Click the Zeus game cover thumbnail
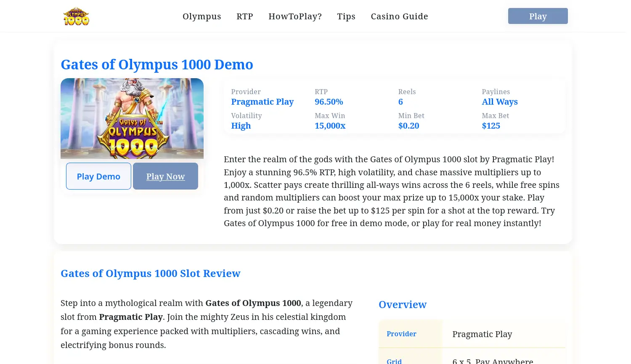The height and width of the screenshot is (364, 631). (132, 118)
